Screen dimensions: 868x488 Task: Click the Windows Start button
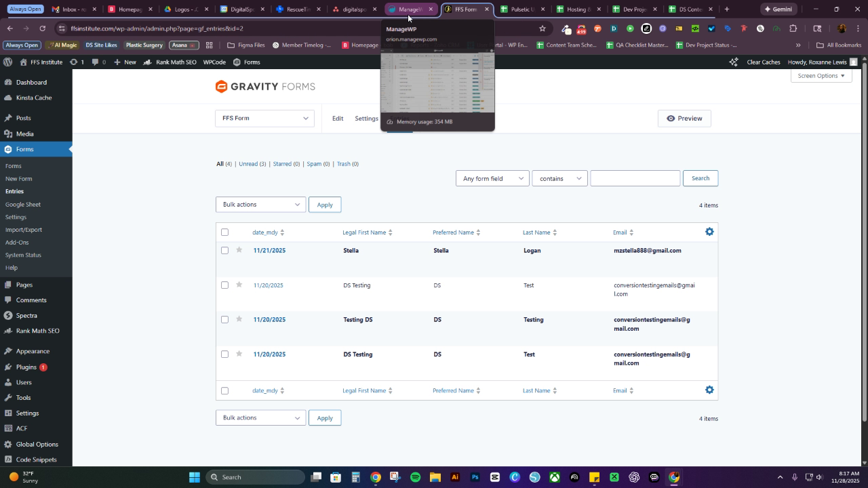click(194, 477)
